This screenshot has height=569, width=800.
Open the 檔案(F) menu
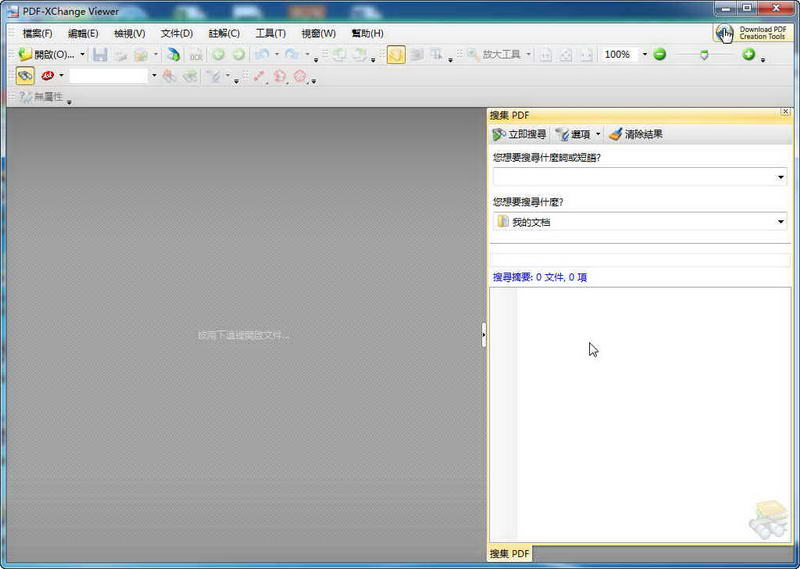tap(37, 33)
